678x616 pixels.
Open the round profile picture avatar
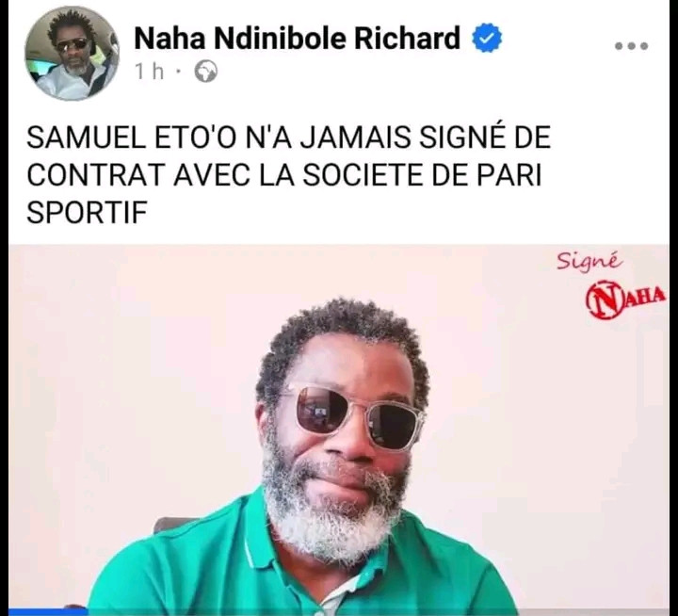point(72,53)
